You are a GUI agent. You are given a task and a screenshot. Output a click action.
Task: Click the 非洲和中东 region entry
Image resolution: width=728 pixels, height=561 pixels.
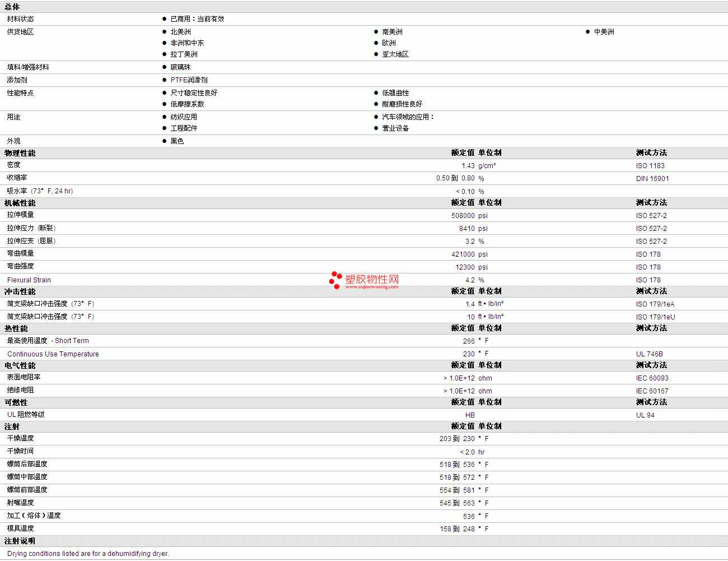click(187, 43)
